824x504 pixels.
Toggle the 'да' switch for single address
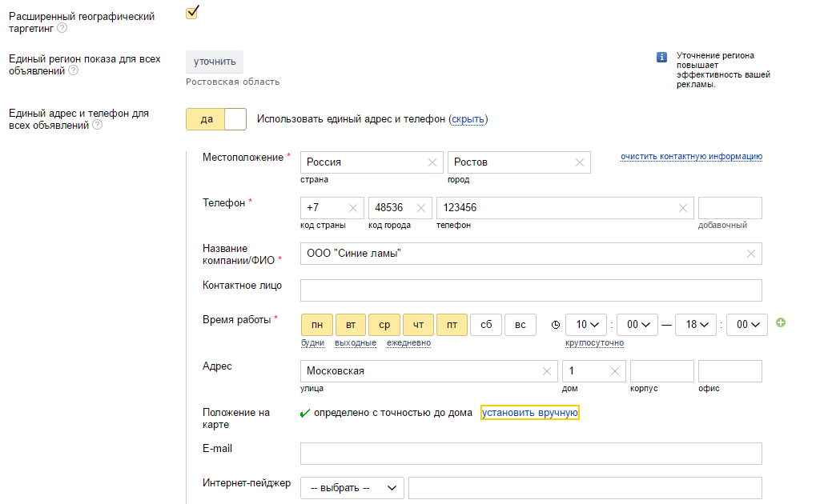[x=216, y=119]
